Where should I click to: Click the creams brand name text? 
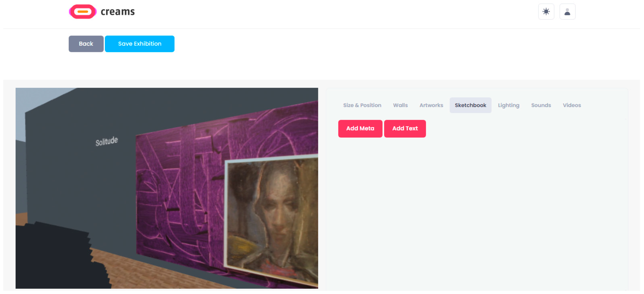pos(117,12)
